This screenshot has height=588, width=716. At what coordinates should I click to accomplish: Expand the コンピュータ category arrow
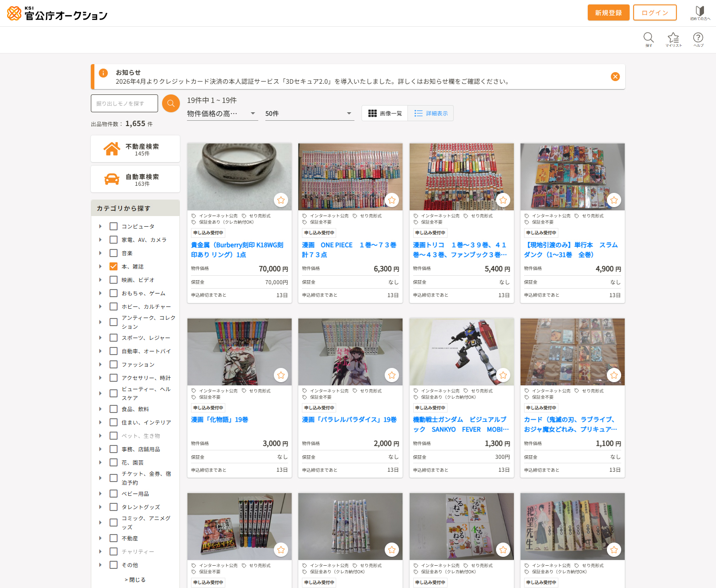(x=100, y=226)
